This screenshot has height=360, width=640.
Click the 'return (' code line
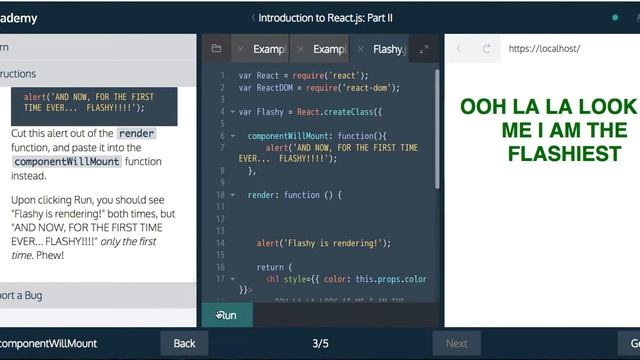point(274,267)
